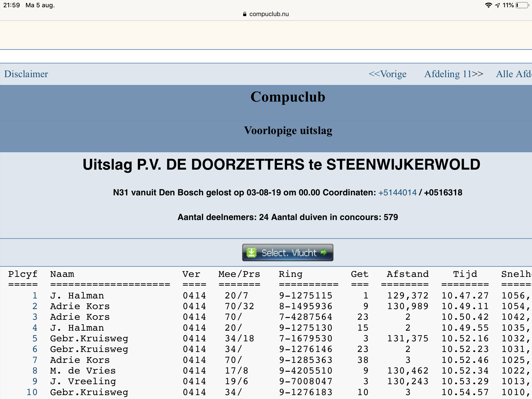532x399 pixels.
Task: Click ring number 9-1275115
Action: [306, 296]
